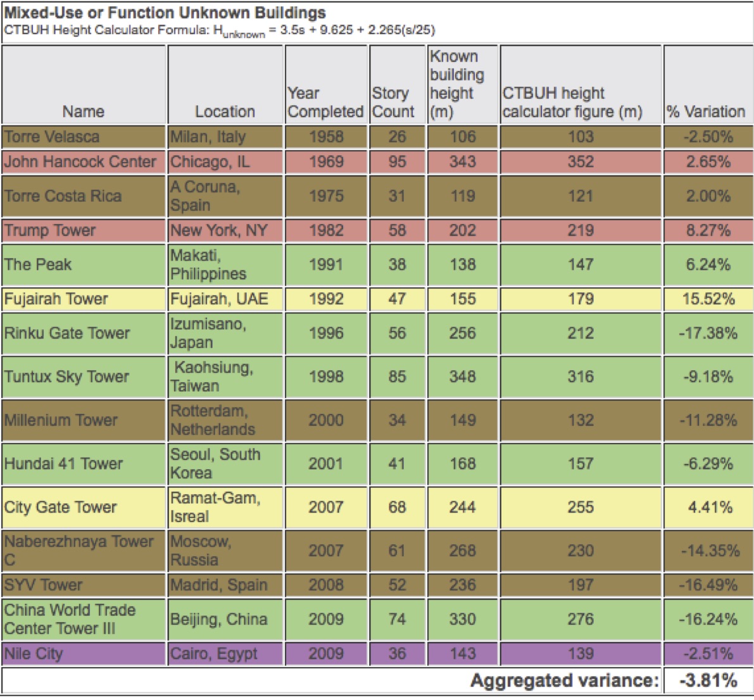Select the City Gate Tower cell
Image resolution: width=754 pixels, height=700 pixels.
point(61,507)
